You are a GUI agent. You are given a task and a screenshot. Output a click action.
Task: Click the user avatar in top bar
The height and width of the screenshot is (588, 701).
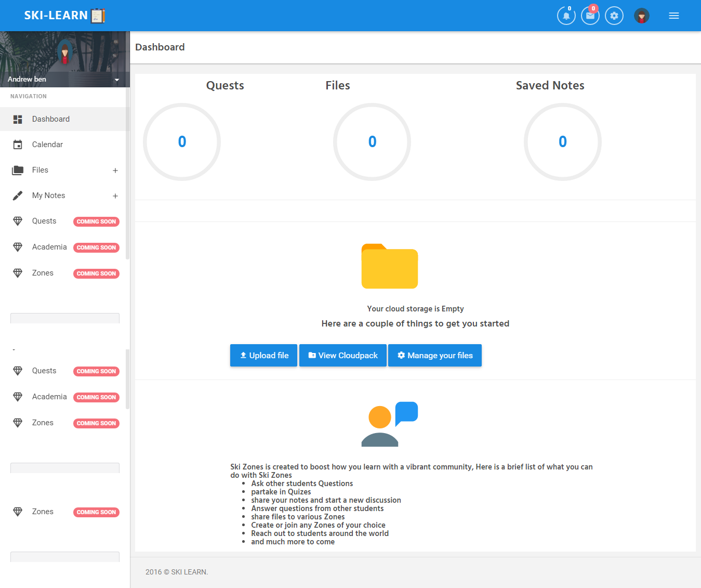641,16
